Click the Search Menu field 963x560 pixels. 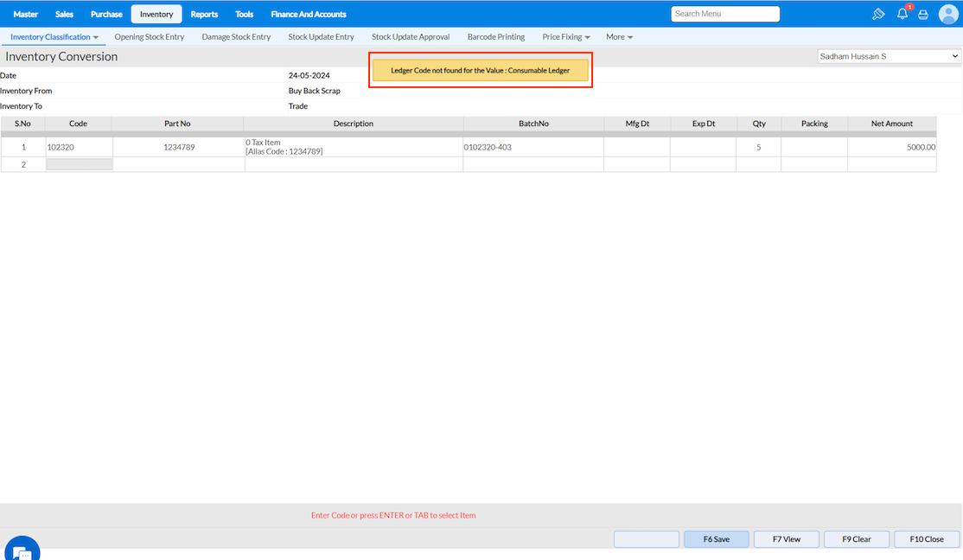[x=725, y=14]
